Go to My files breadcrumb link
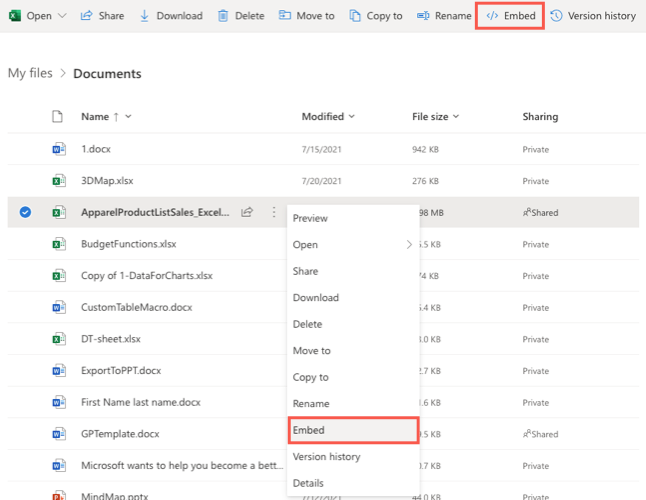 (30, 73)
